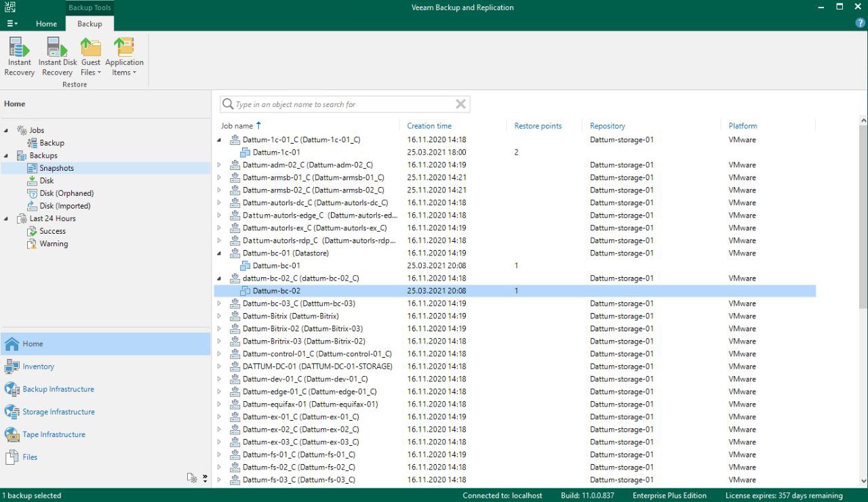The image size is (868, 502).
Task: Open the Files navigation view
Action: click(x=105, y=457)
